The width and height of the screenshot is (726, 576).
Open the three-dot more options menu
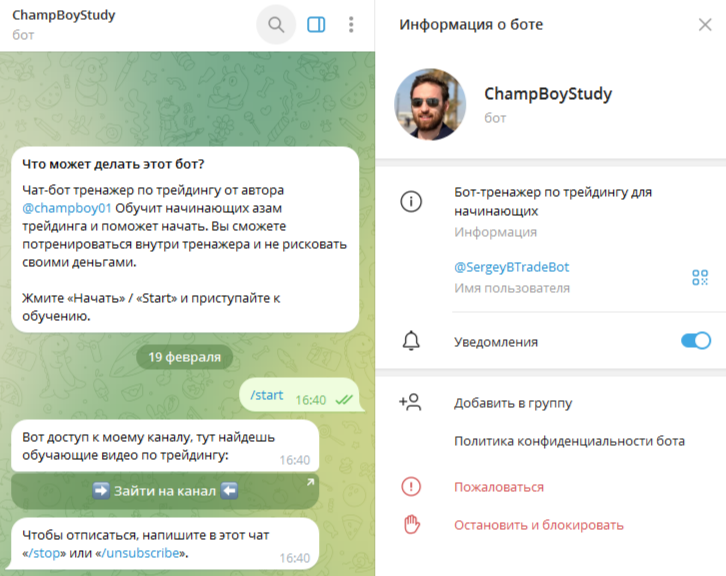(x=351, y=25)
